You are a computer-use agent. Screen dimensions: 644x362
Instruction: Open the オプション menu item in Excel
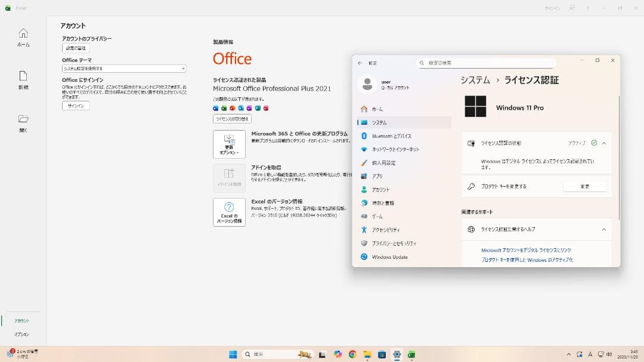[21, 335]
